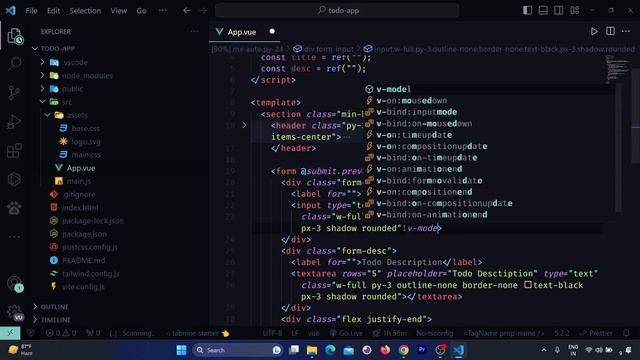Go forward with the title bar right arrow
The image size is (640, 360).
(x=203, y=11)
